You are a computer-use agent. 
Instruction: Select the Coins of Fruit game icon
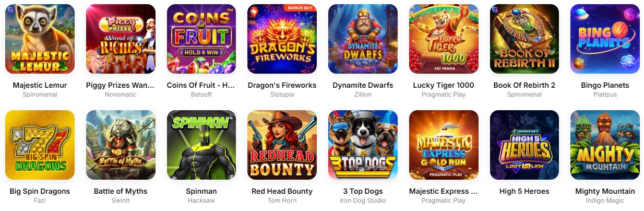[201, 39]
